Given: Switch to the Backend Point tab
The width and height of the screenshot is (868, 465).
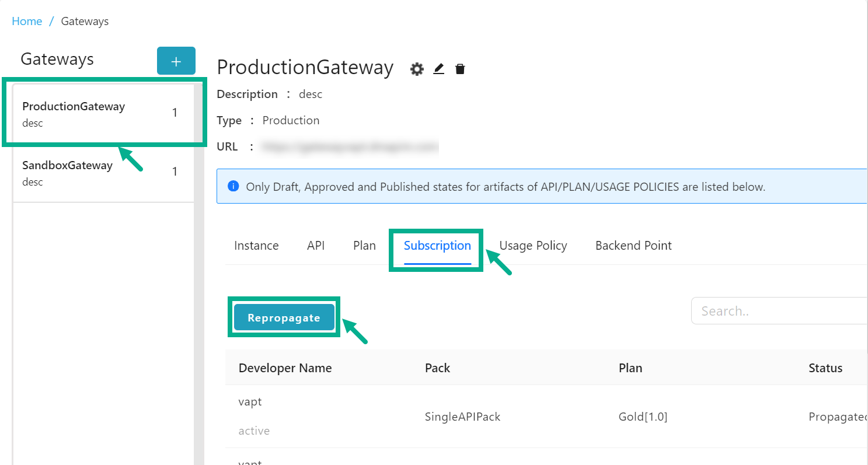Looking at the screenshot, I should click(633, 245).
